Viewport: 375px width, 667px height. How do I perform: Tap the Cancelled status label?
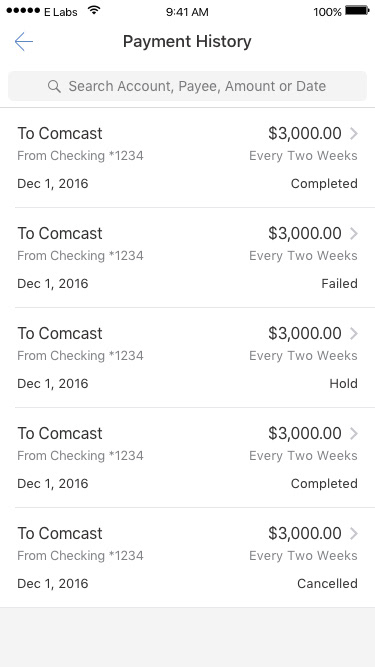(x=327, y=584)
